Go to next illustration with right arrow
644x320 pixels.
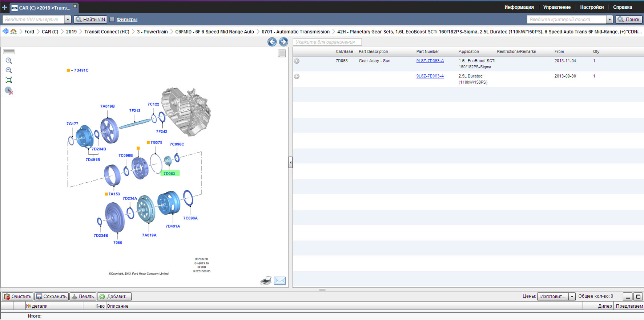(x=283, y=42)
